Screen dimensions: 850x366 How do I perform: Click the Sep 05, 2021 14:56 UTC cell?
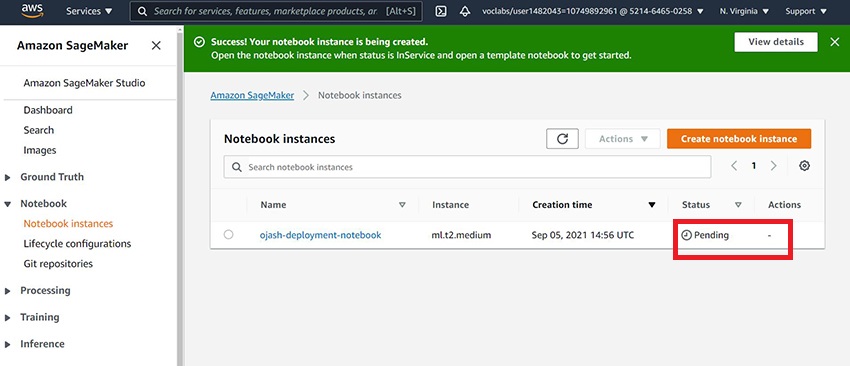583,235
